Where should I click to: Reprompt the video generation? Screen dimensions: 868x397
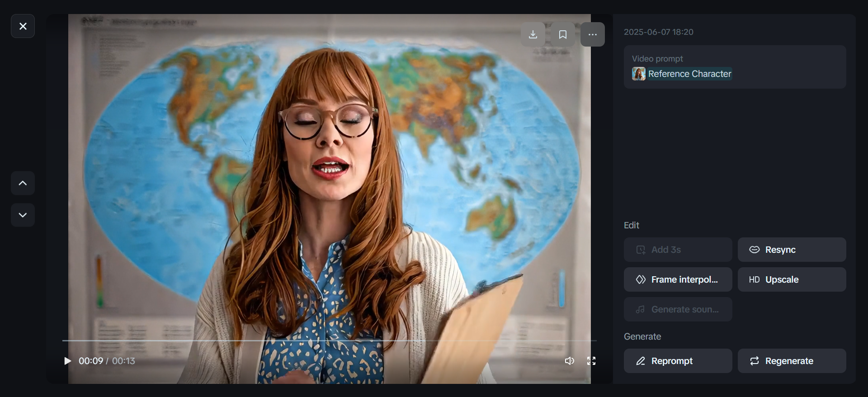(678, 361)
